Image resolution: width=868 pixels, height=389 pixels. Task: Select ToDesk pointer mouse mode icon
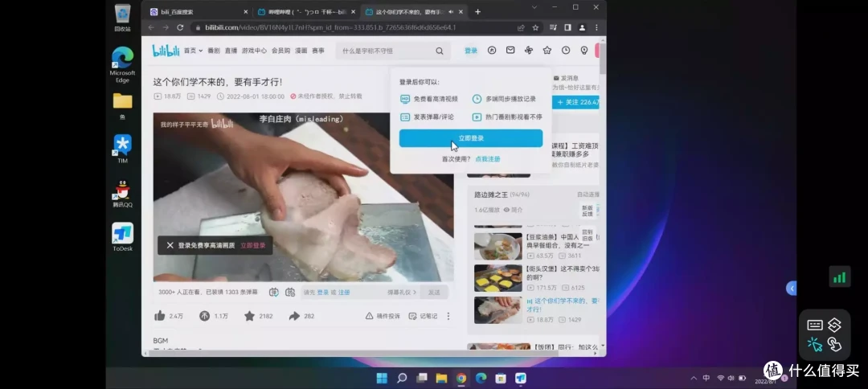(815, 344)
